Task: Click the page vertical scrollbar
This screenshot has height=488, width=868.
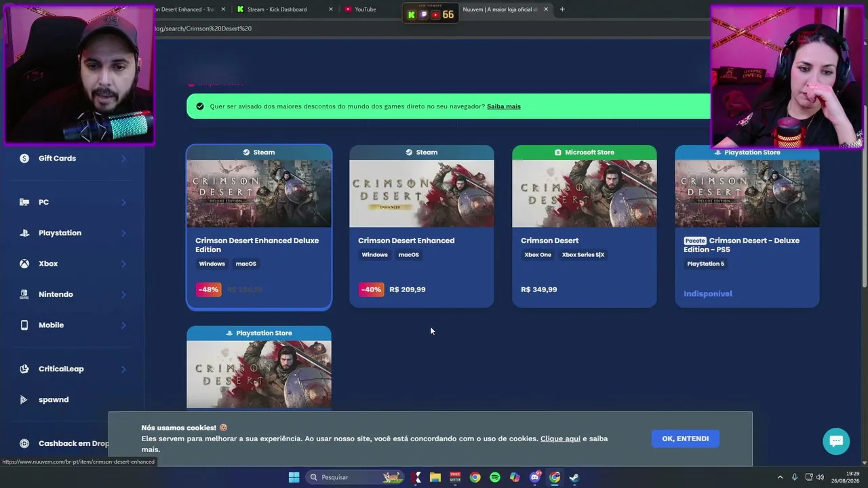Action: (864, 197)
